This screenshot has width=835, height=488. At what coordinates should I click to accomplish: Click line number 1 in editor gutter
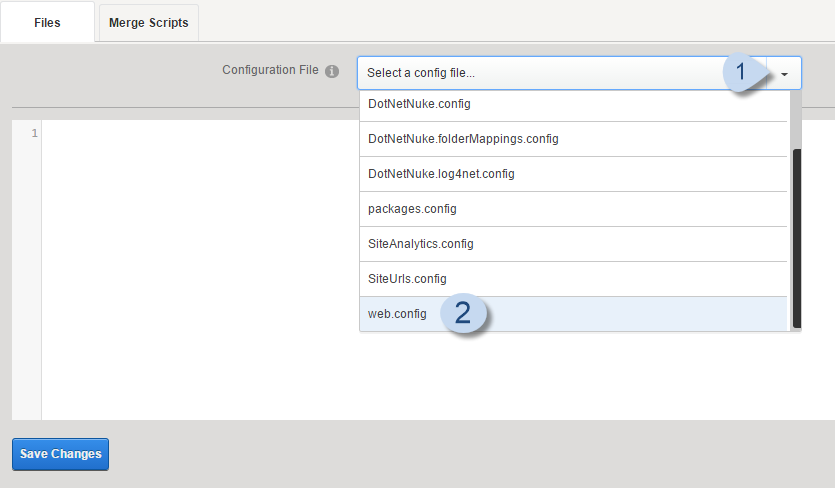[x=35, y=133]
